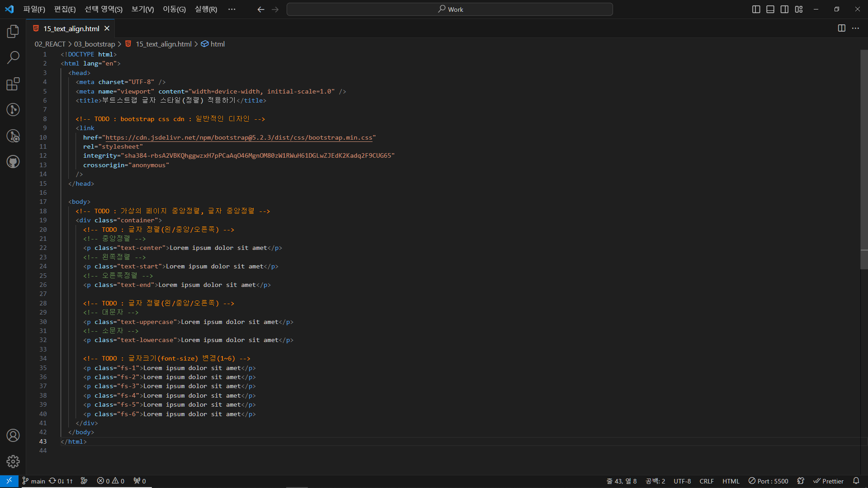Open the Search view
Screen dimensions: 868x488
(13, 57)
